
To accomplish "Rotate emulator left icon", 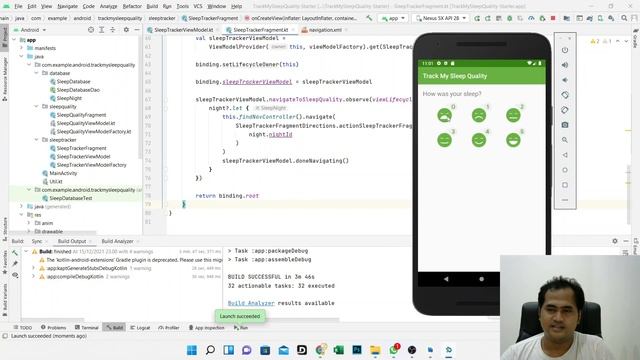I will [565, 95].
